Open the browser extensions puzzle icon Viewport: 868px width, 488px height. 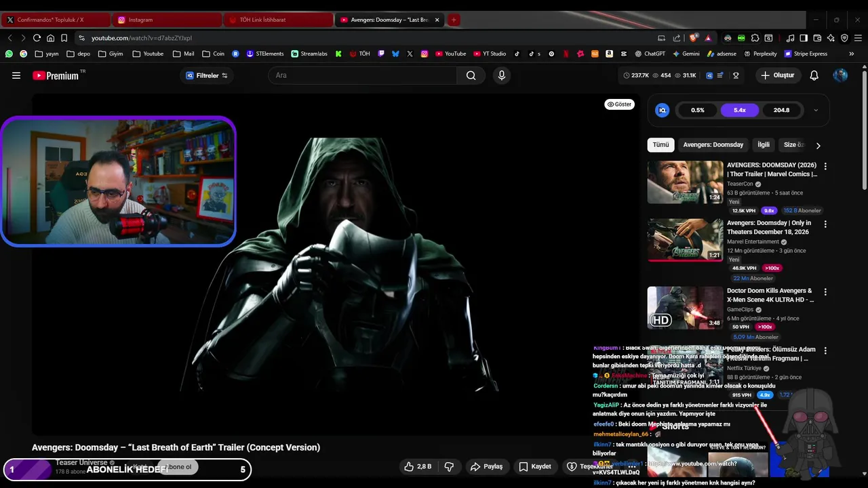(x=755, y=38)
